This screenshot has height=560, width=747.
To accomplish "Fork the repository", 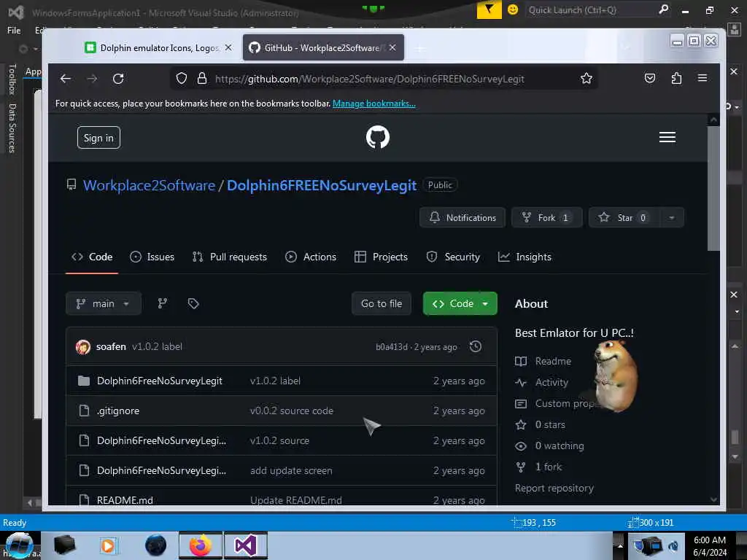I will [x=546, y=217].
